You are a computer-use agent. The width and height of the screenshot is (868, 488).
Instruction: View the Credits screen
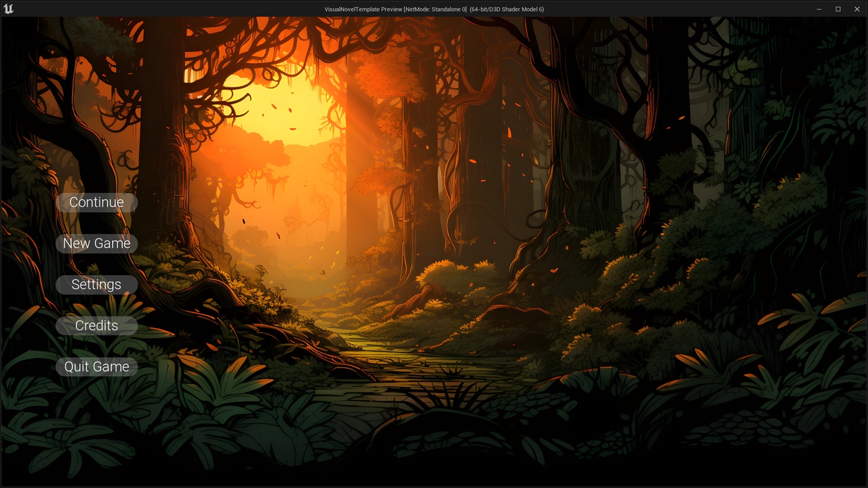[96, 326]
